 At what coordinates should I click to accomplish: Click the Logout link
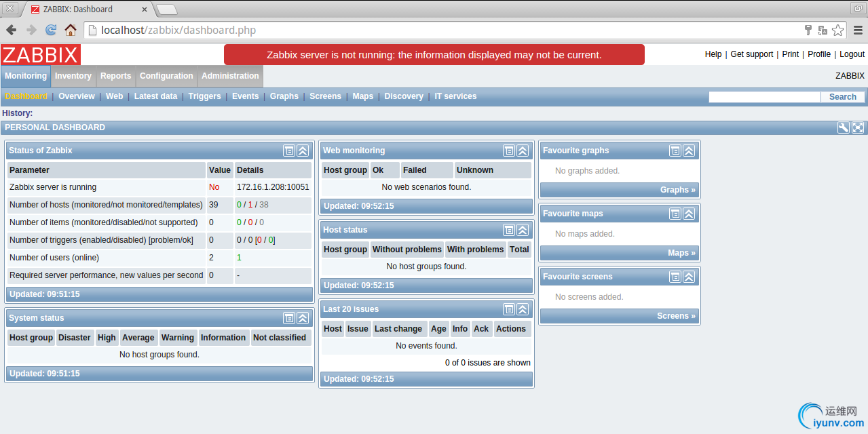pyautogui.click(x=852, y=54)
